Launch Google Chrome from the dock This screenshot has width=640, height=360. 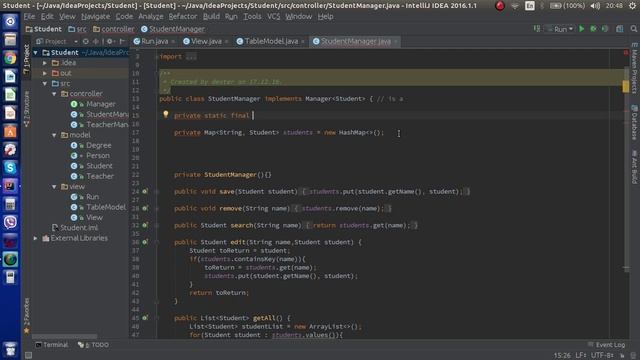tap(10, 58)
